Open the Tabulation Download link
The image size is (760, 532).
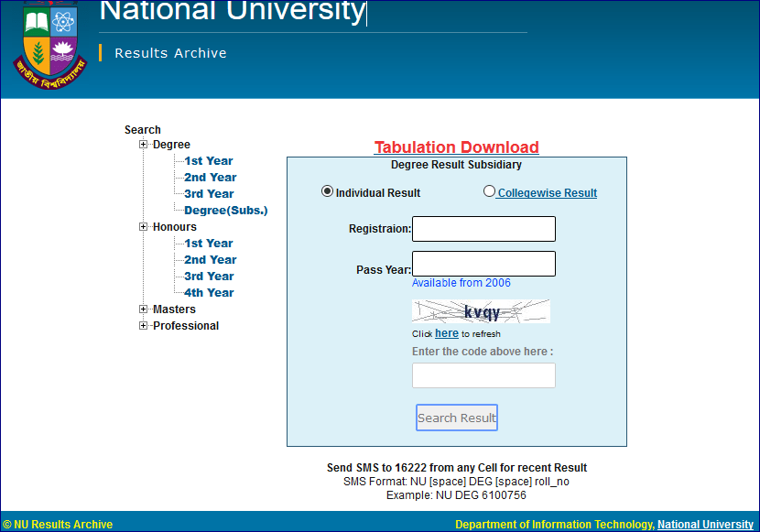[457, 147]
